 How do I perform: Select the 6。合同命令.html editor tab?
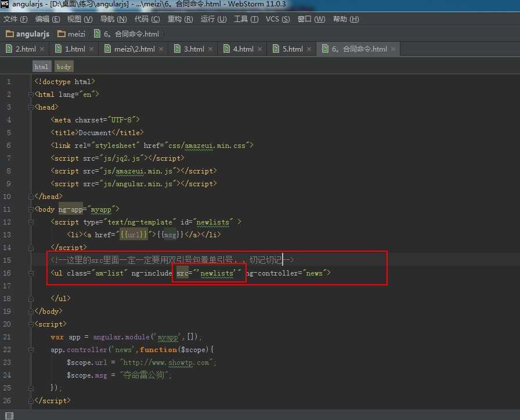tap(359, 49)
